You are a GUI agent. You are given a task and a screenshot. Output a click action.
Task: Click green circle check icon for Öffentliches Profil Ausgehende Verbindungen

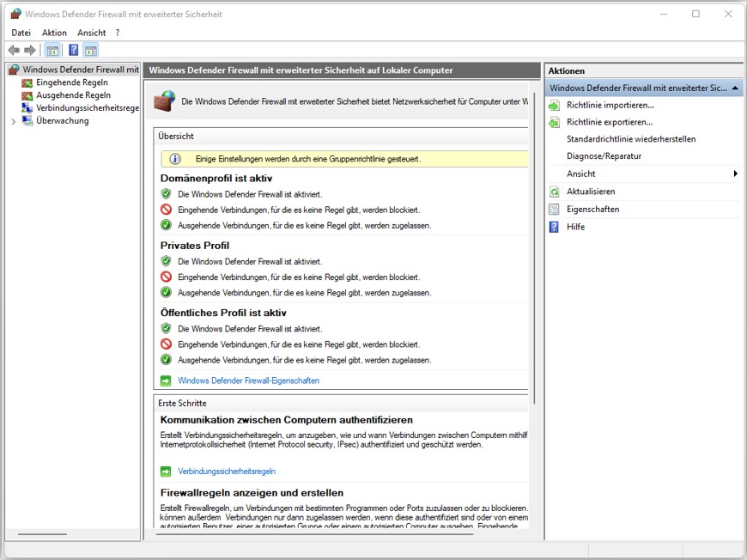[x=166, y=360]
